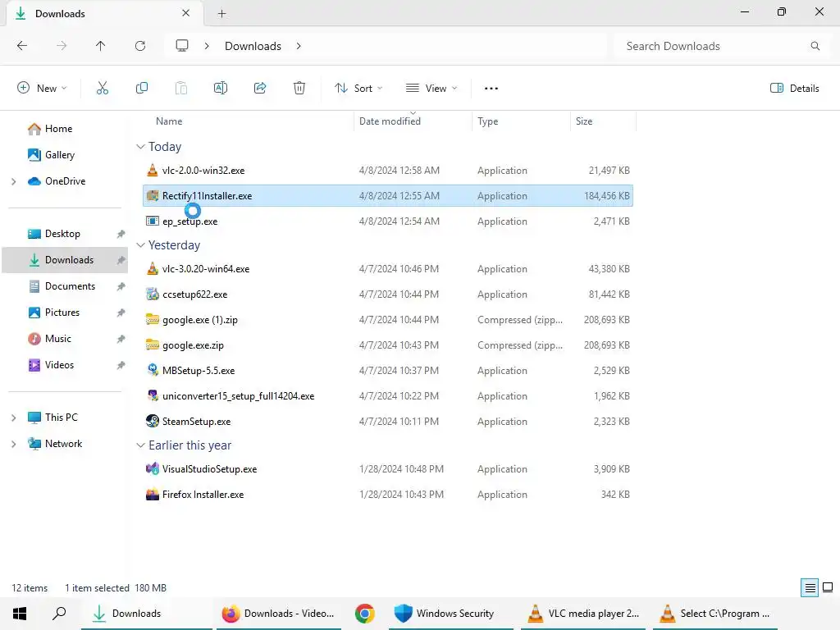Image resolution: width=840 pixels, height=630 pixels.
Task: Select uniconverter15_setup_full14204.exe file
Action: point(388,396)
